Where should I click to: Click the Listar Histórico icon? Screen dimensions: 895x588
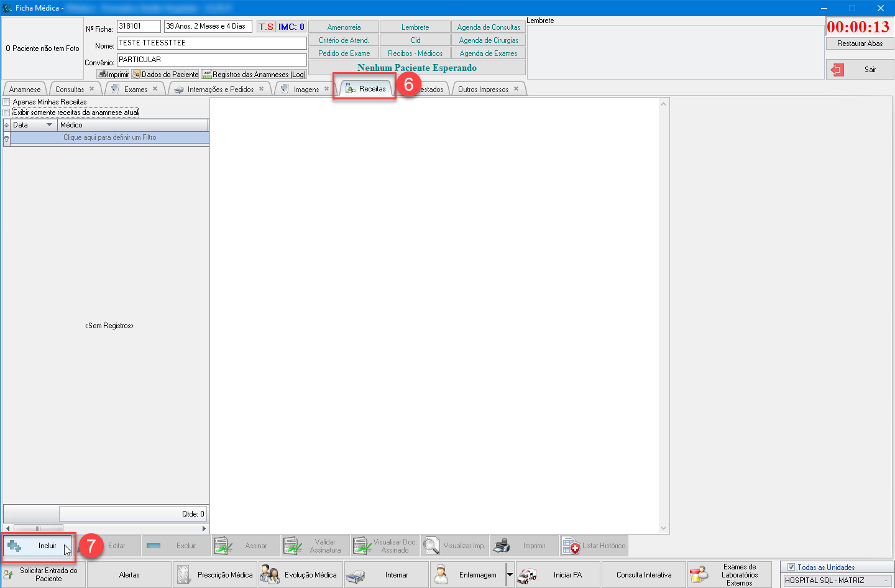tap(571, 546)
